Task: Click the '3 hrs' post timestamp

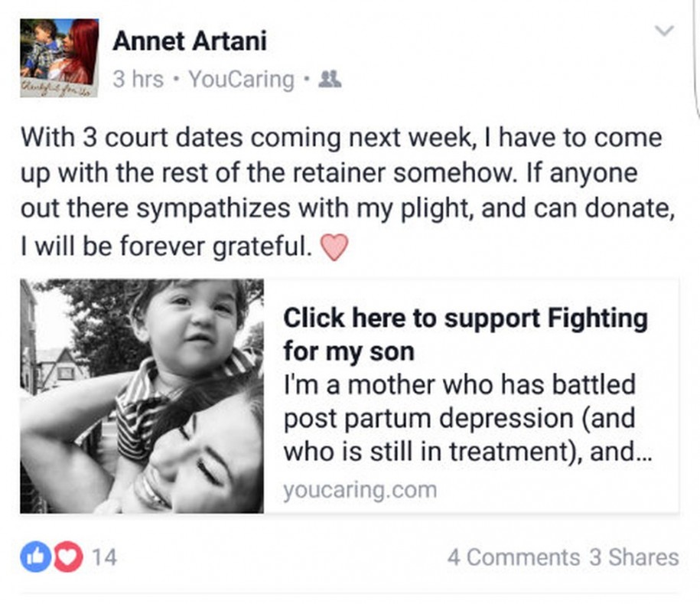Action: 138,80
